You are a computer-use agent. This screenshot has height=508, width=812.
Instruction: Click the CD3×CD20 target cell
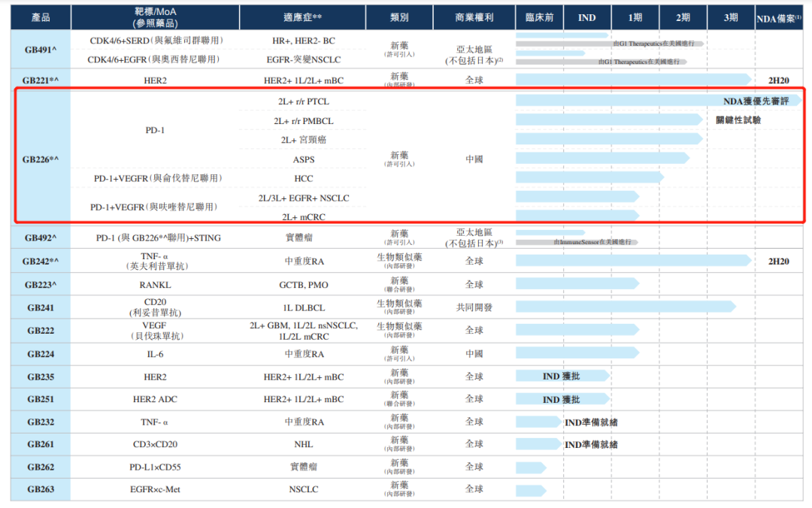(x=155, y=445)
